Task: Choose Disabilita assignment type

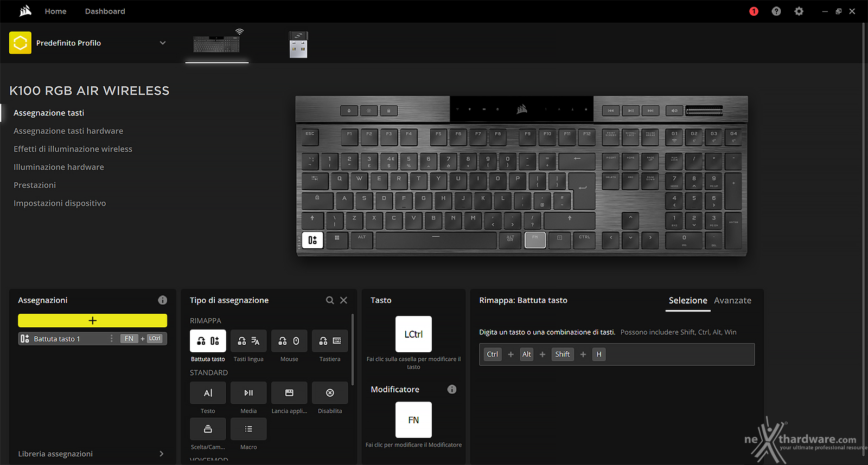Action: pos(330,393)
